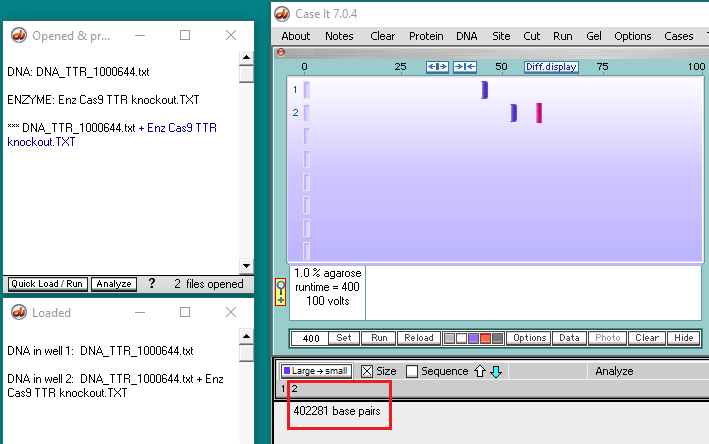The image size is (709, 444).
Task: Select the orange gel color swatch
Action: (x=485, y=338)
